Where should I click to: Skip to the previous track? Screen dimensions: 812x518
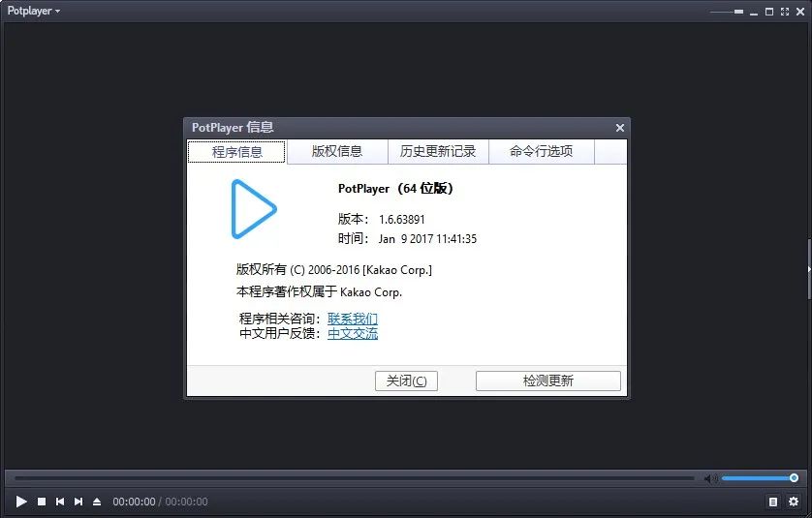pyautogui.click(x=60, y=502)
